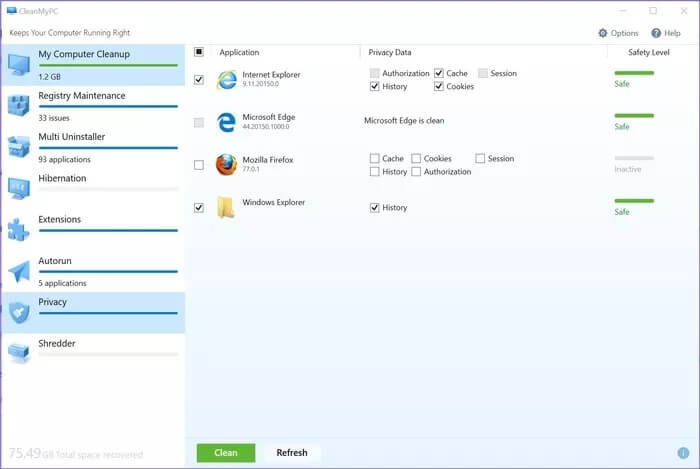Go to the Extensions section

pos(93,230)
